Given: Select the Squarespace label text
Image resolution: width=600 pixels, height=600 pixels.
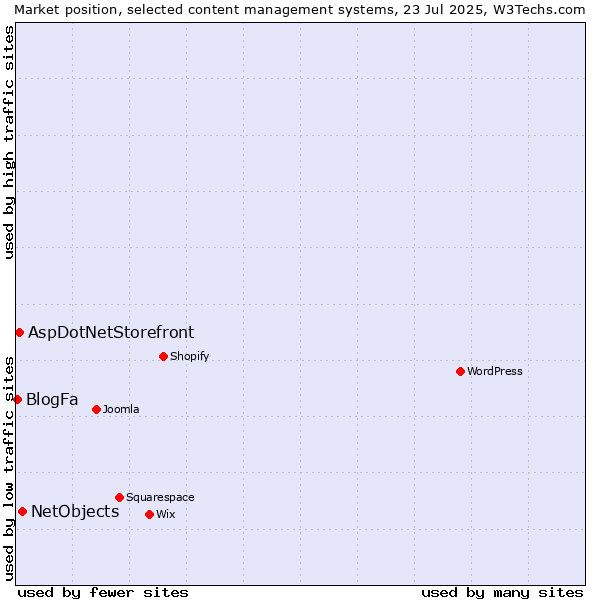Looking at the screenshot, I should [160, 497].
